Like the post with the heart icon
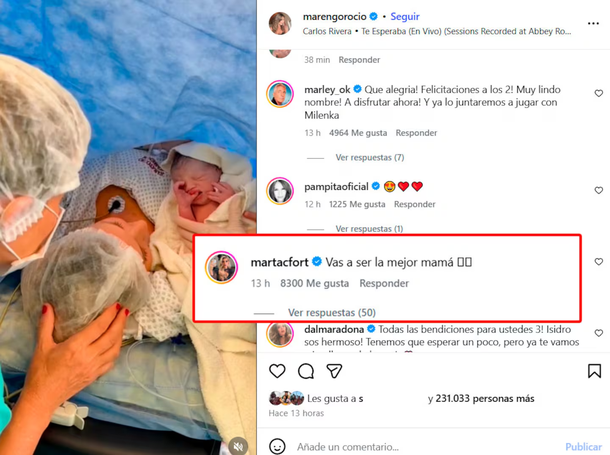610x455 pixels. point(277,371)
